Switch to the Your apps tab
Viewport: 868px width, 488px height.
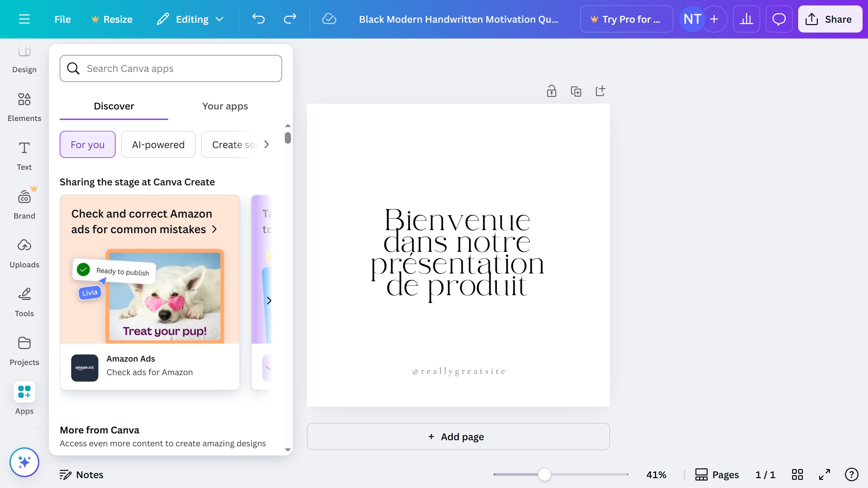(x=225, y=106)
